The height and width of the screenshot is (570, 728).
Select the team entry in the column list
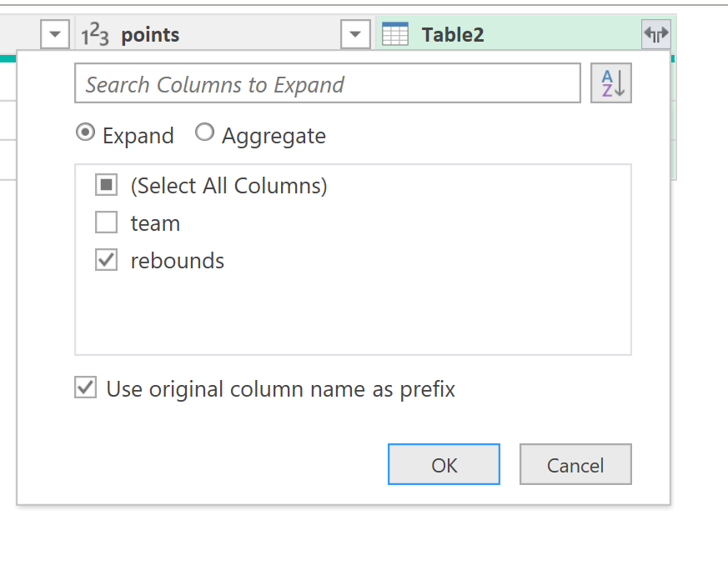click(155, 222)
